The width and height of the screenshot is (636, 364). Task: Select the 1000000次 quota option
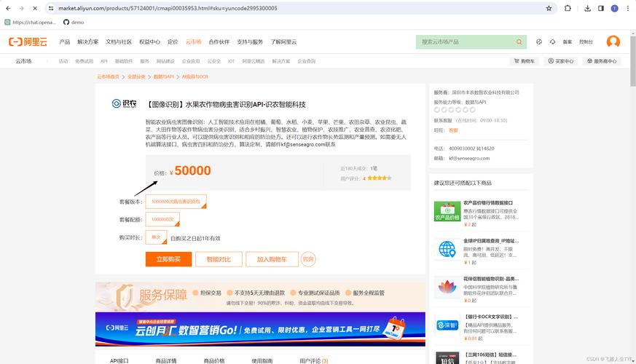click(x=162, y=219)
